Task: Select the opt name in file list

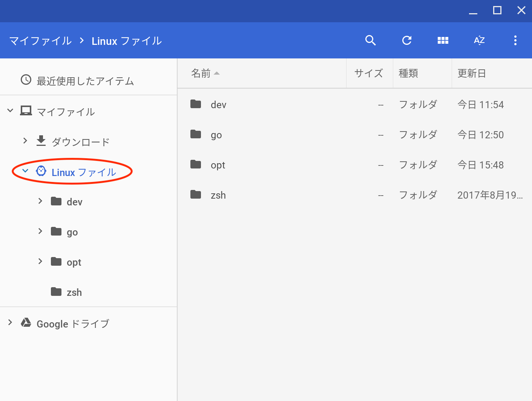Action: coord(218,165)
